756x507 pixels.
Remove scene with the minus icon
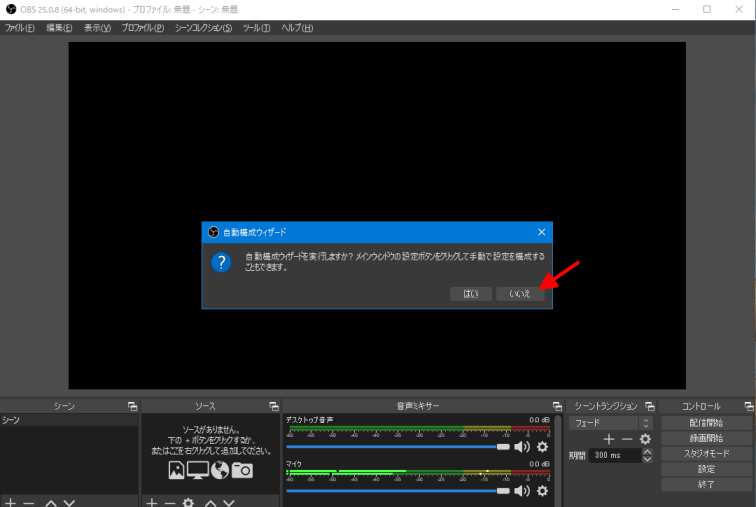click(x=28, y=503)
